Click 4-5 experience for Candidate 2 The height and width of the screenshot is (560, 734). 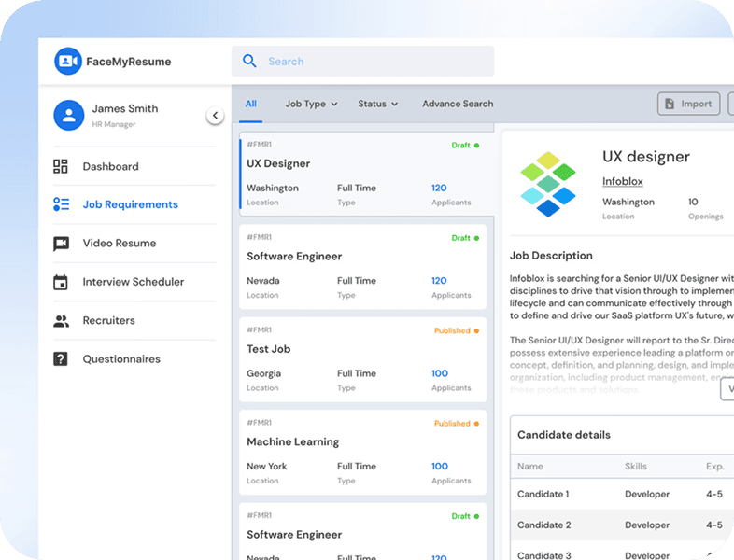[x=714, y=525]
